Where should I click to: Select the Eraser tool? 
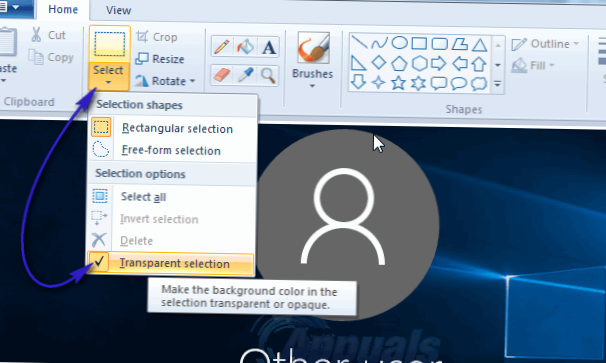[221, 75]
